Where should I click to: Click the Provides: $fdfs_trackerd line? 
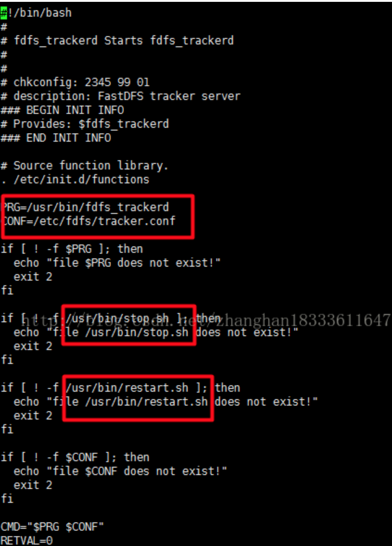(85, 124)
